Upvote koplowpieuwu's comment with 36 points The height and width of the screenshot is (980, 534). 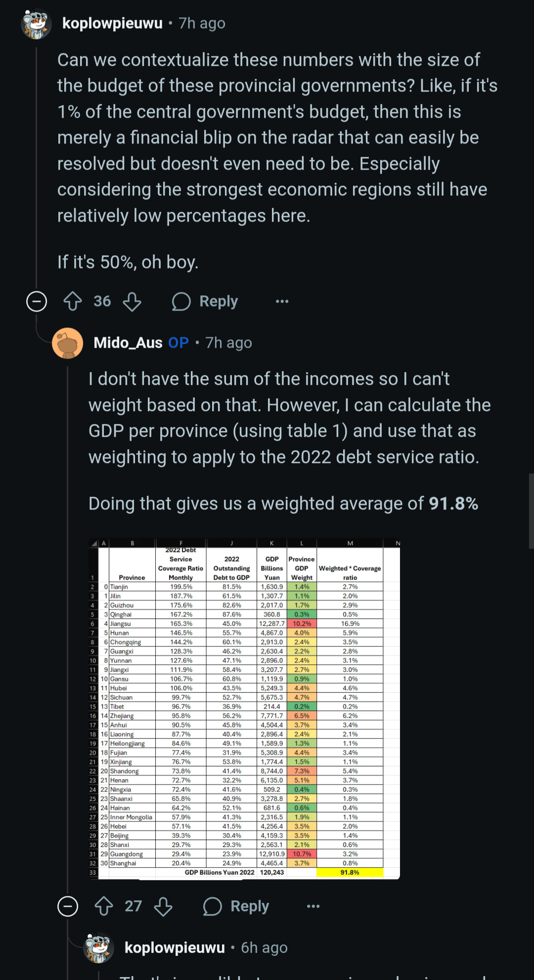73,301
